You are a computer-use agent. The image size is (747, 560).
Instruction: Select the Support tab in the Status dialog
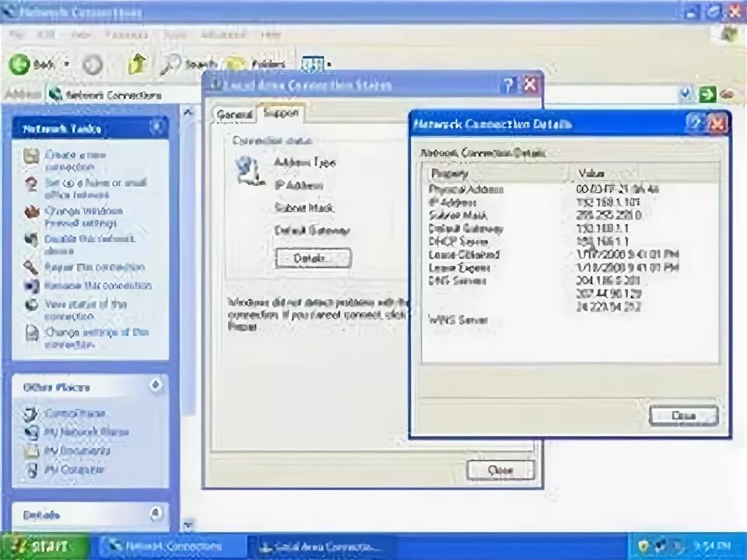pyautogui.click(x=281, y=113)
